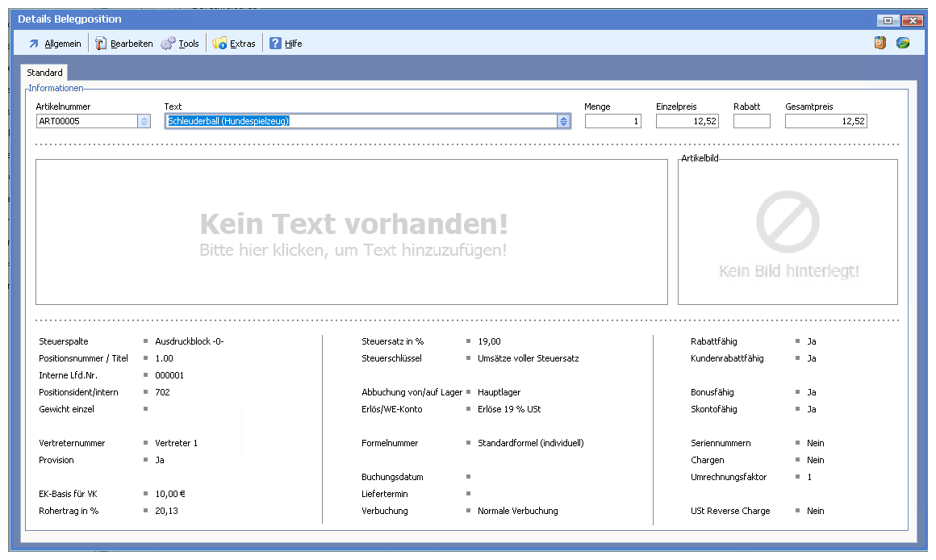Click the Einzelpreis input field

687,121
